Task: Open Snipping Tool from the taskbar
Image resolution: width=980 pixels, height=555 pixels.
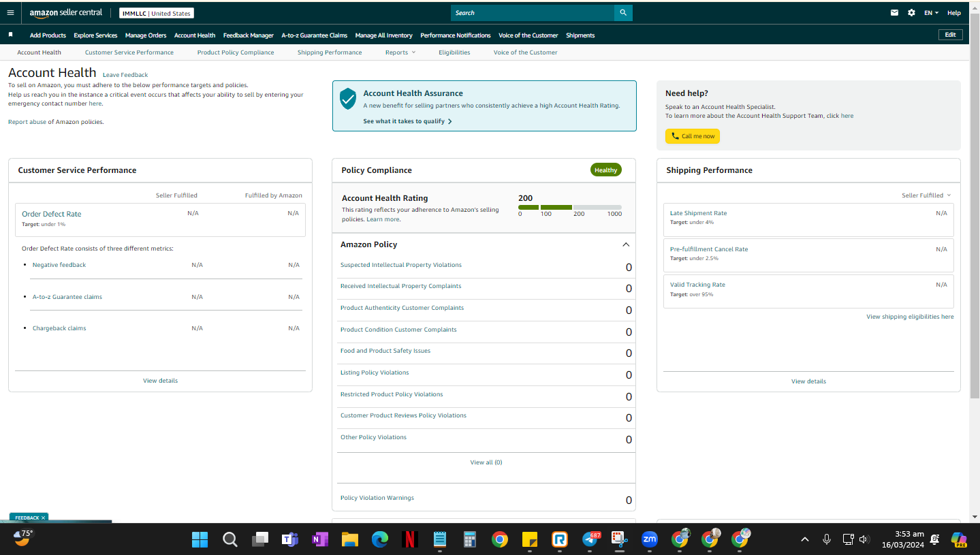Action: (x=620, y=540)
